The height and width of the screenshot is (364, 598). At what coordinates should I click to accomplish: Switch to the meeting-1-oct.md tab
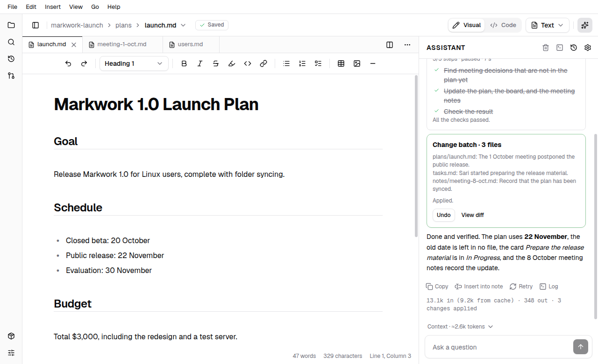pos(123,45)
